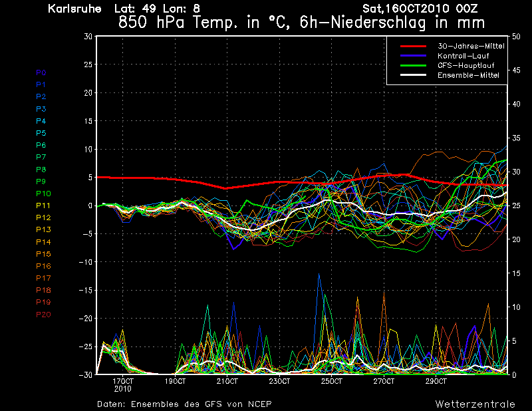
Task: Click the 27OCT x-axis date label
Action: pyautogui.click(x=384, y=382)
